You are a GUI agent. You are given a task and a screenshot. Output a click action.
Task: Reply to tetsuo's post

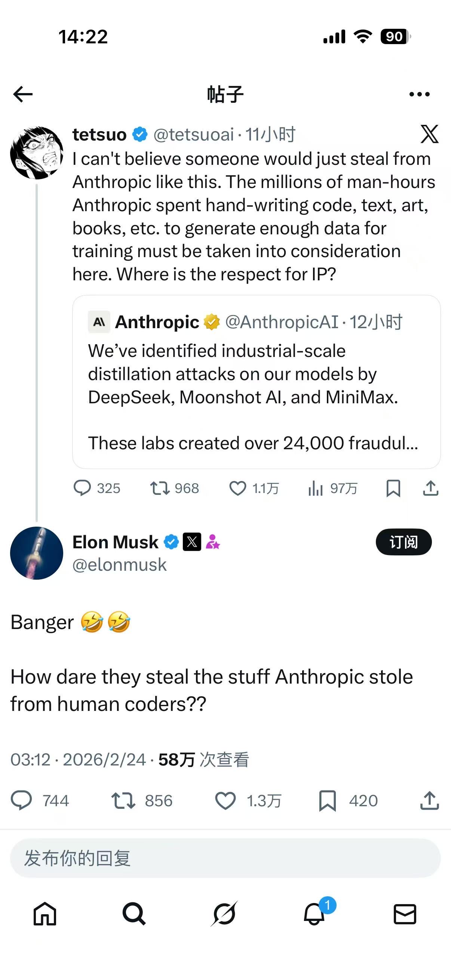(x=82, y=488)
